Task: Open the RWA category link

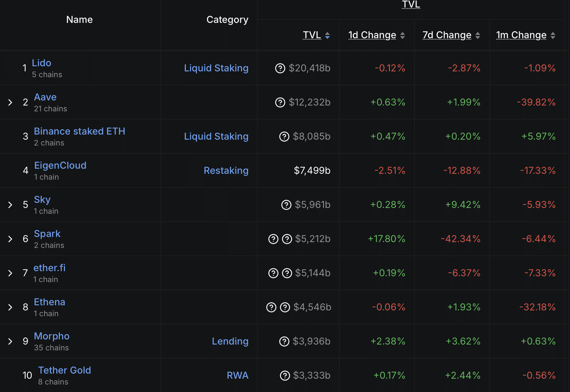Action: point(238,376)
